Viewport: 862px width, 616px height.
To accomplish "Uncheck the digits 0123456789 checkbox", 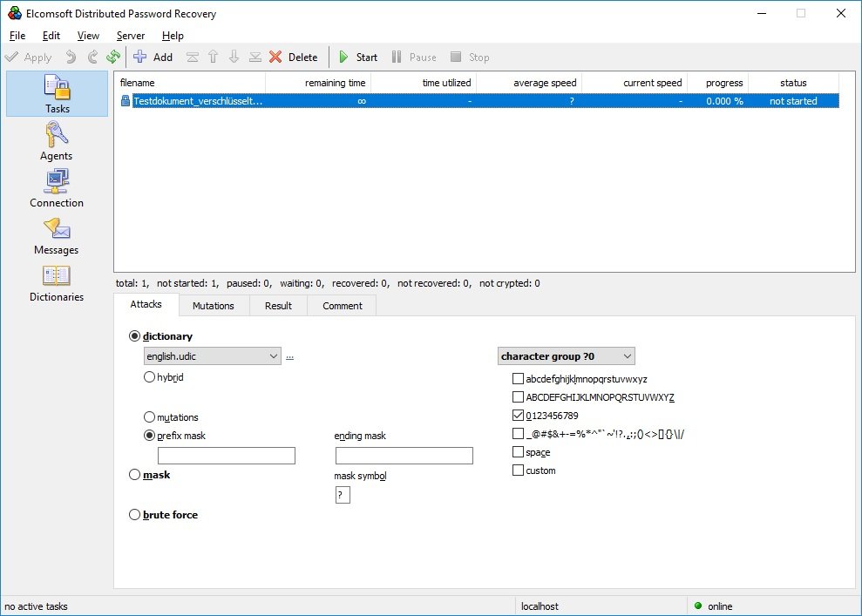I will click(x=518, y=415).
